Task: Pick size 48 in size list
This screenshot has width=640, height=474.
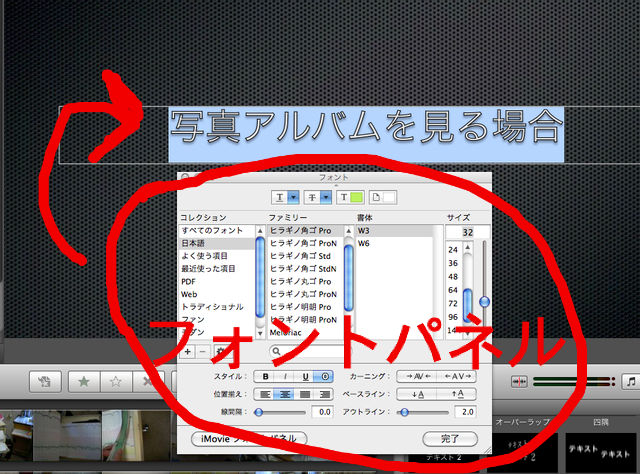Action: click(453, 276)
